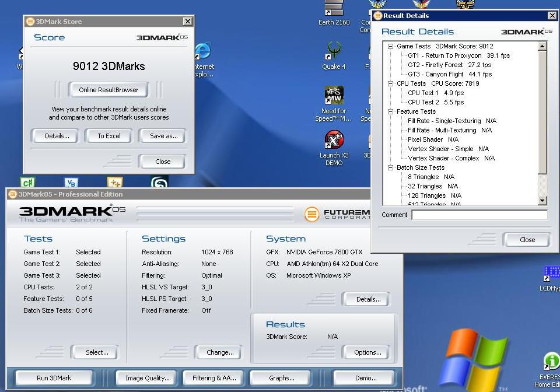The width and height of the screenshot is (560, 392).
Task: Click the settings Change... button
Action: [x=220, y=352]
